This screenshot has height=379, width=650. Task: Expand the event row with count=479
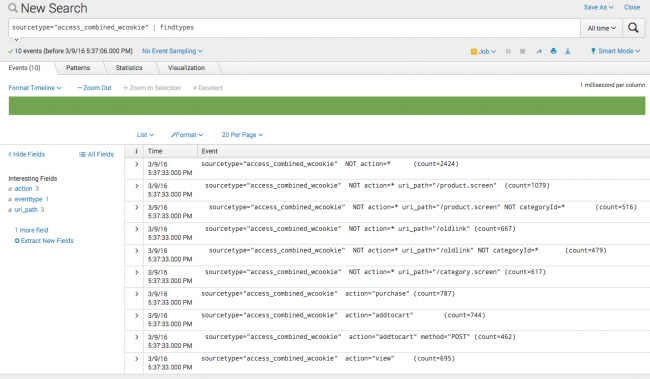(x=136, y=250)
